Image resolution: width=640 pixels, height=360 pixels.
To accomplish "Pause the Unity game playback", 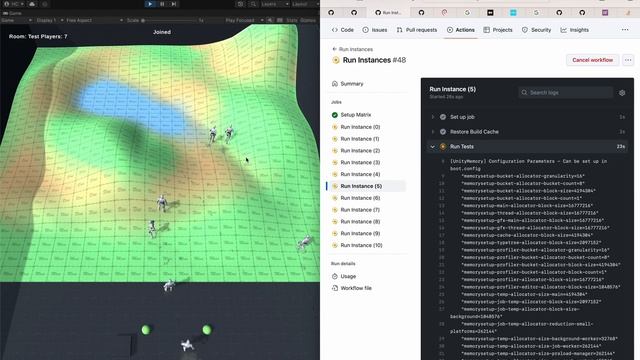I will coord(162,4).
